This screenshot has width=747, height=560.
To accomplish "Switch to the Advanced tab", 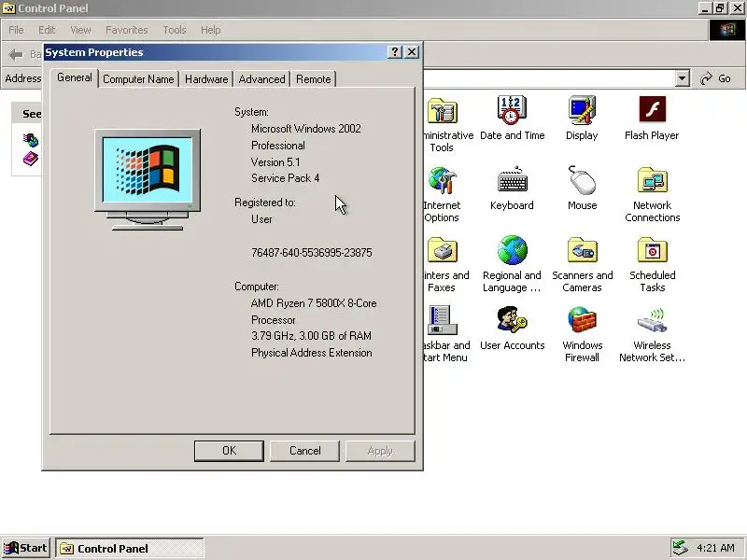I will click(261, 79).
